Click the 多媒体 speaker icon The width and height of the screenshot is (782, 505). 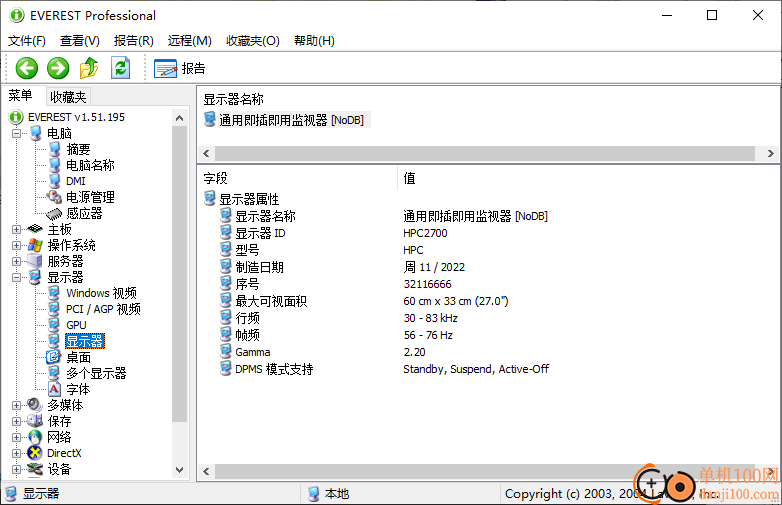click(35, 405)
